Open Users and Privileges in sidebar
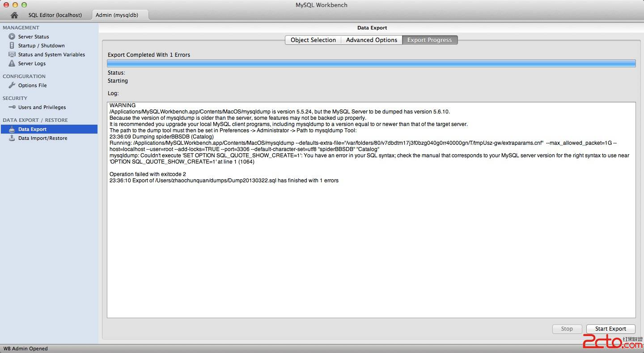 (x=42, y=107)
